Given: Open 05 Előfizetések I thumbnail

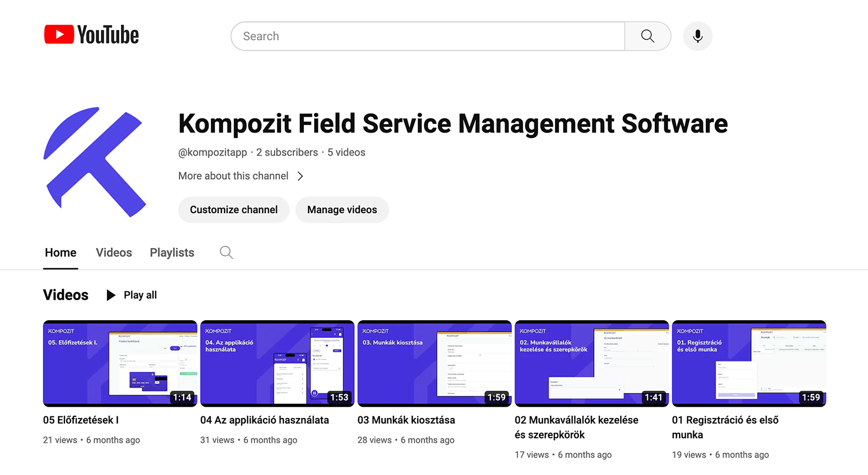Looking at the screenshot, I should point(120,363).
